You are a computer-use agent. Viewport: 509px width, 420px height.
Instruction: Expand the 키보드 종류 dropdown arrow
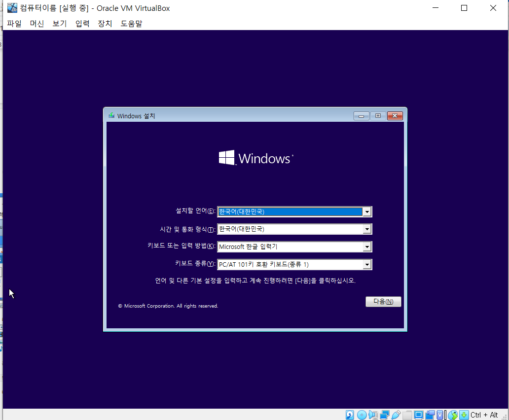[x=367, y=265]
